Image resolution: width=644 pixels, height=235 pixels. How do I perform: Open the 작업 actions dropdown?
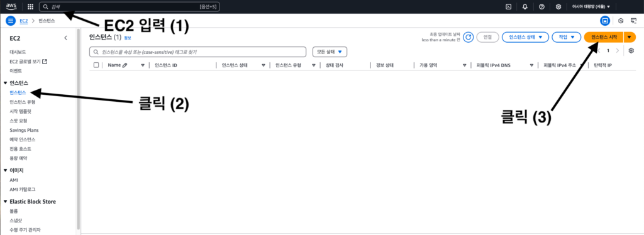pyautogui.click(x=567, y=37)
